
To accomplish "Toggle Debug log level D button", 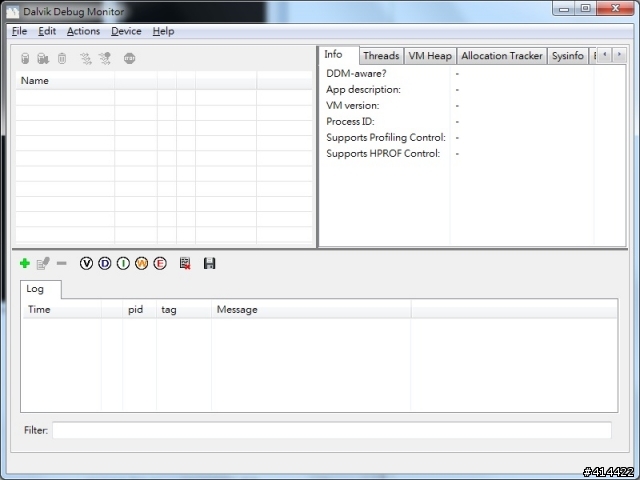I will [104, 263].
